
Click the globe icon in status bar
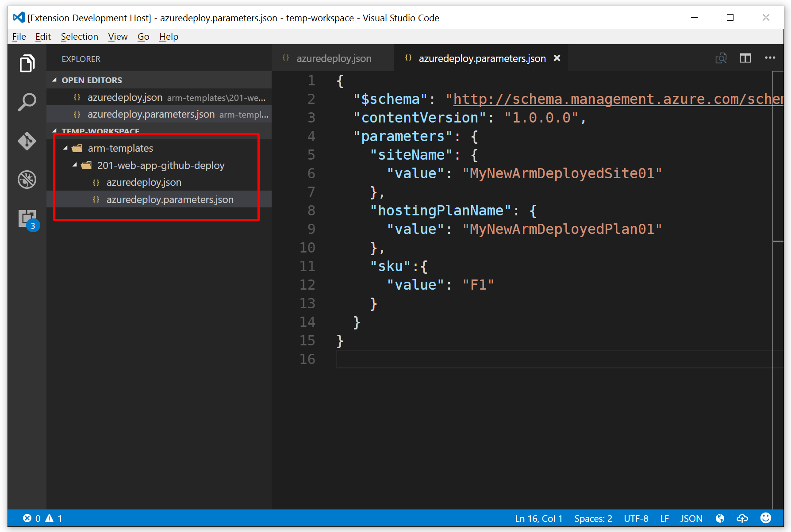tap(720, 518)
